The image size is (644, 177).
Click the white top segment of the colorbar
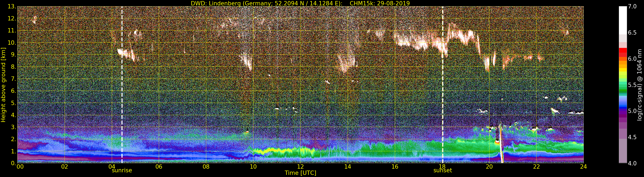623,20
